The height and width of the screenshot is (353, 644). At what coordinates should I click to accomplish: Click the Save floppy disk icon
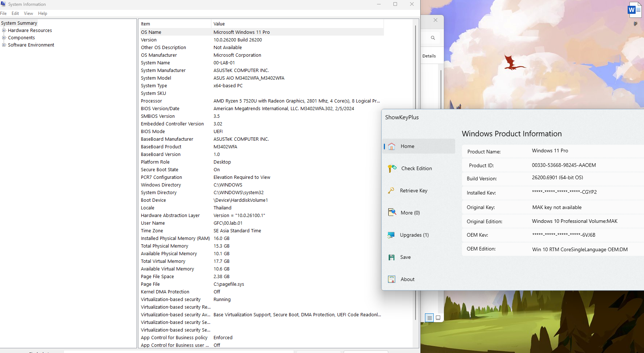click(392, 257)
